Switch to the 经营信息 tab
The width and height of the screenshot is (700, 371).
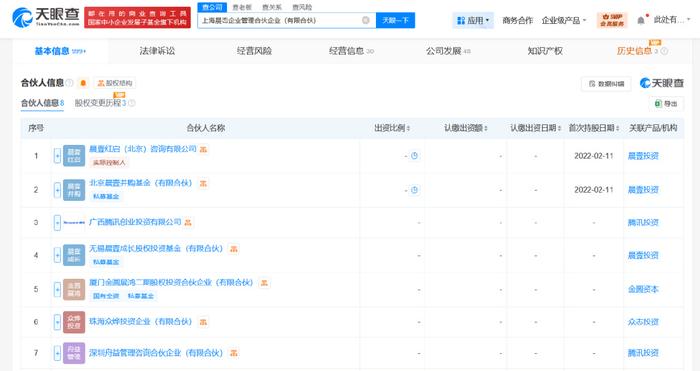pyautogui.click(x=351, y=51)
